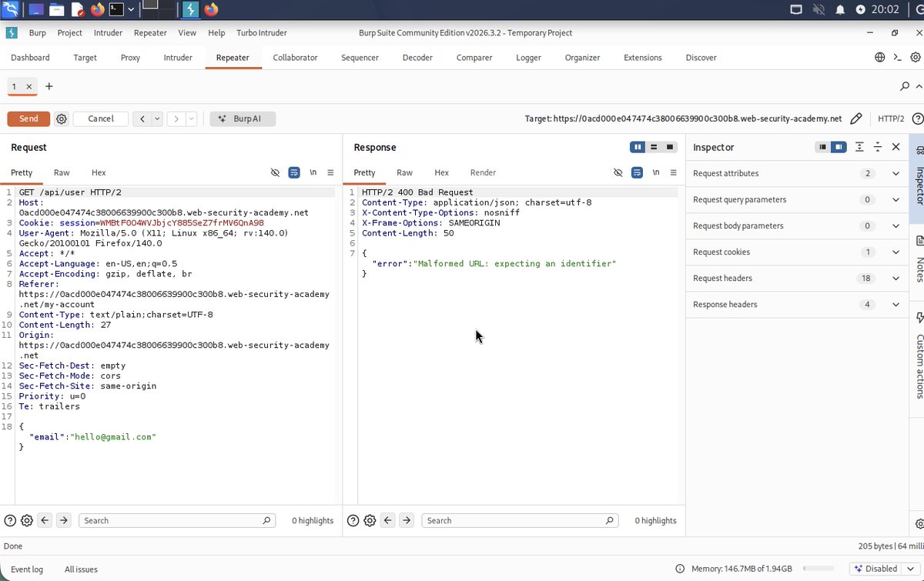Open Request search help icon

point(10,520)
